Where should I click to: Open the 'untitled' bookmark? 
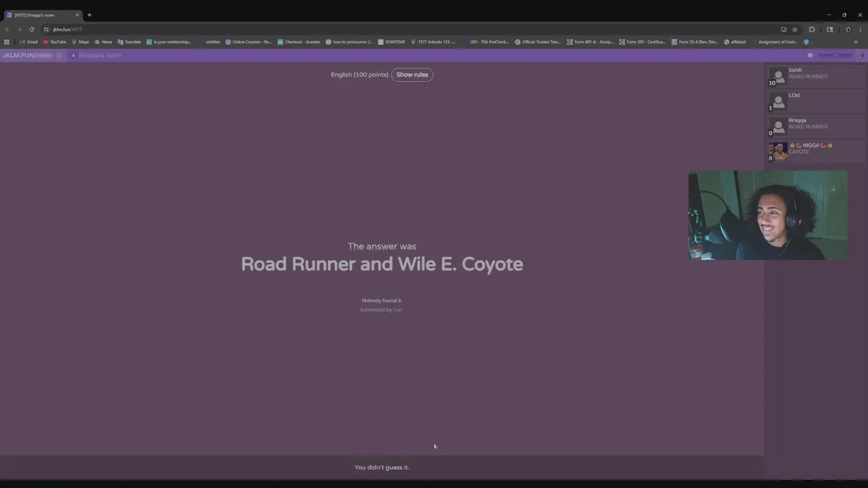click(210, 42)
